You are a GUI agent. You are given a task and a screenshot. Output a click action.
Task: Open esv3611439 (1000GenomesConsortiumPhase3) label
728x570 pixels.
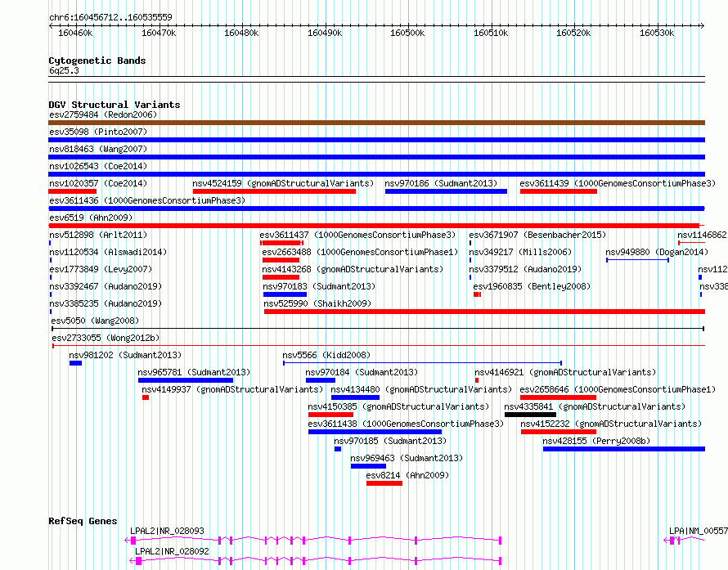(x=618, y=183)
